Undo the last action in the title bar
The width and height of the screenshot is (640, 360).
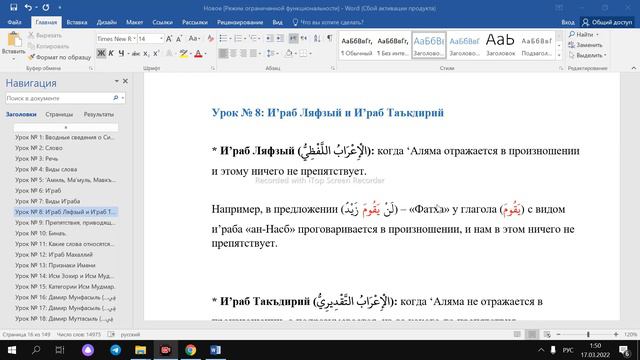pos(28,7)
